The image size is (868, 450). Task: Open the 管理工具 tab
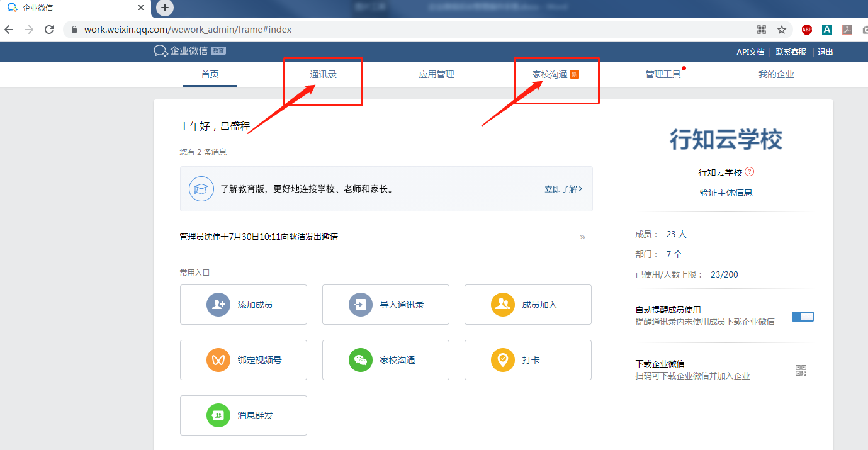(663, 74)
